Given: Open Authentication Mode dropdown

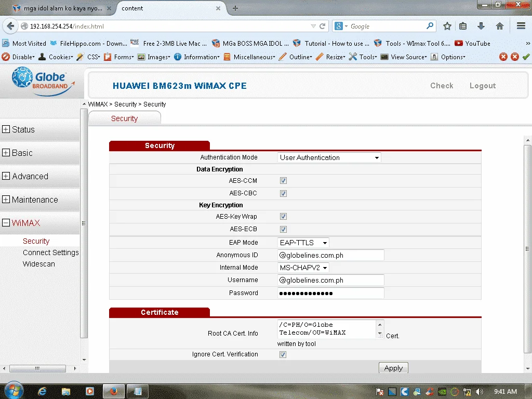Looking at the screenshot, I should click(329, 157).
